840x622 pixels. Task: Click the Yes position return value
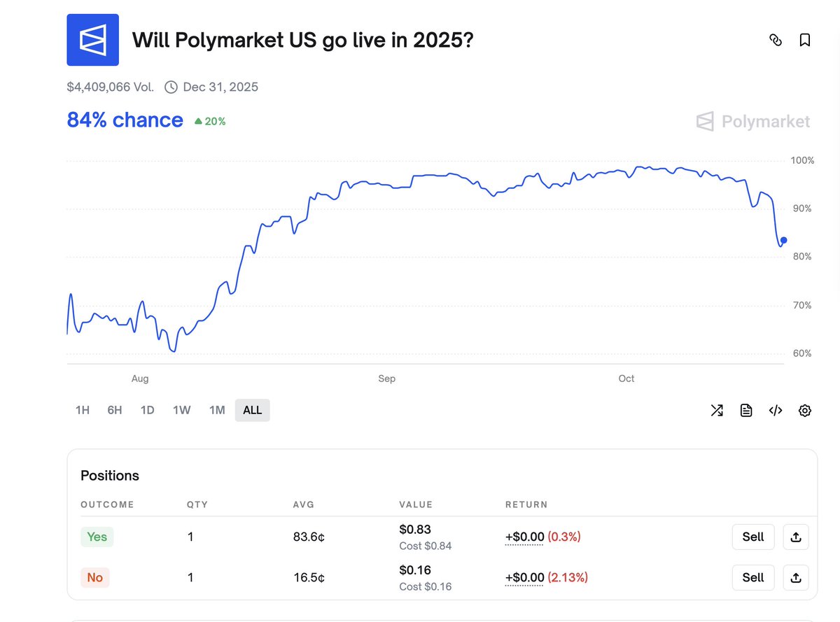pyautogui.click(x=524, y=537)
